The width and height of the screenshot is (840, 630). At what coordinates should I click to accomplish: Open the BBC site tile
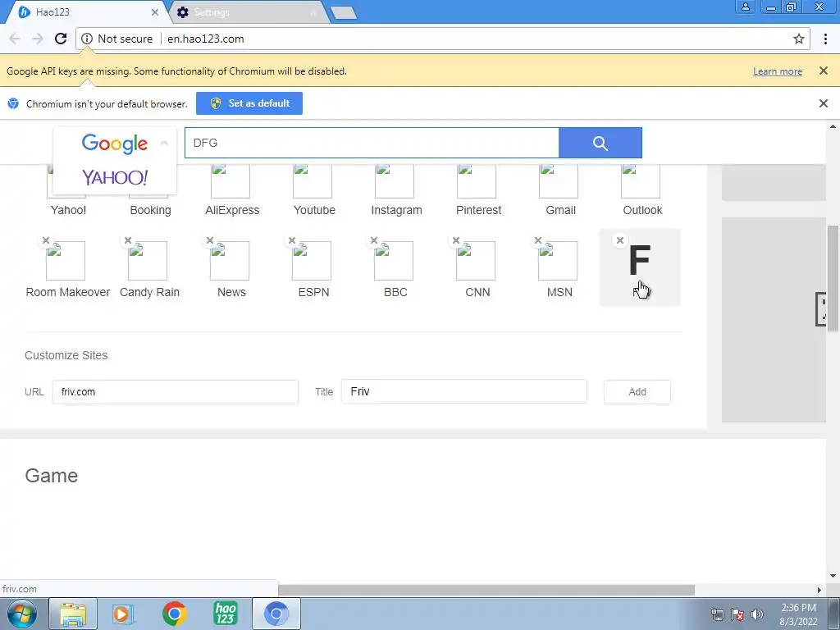click(395, 269)
